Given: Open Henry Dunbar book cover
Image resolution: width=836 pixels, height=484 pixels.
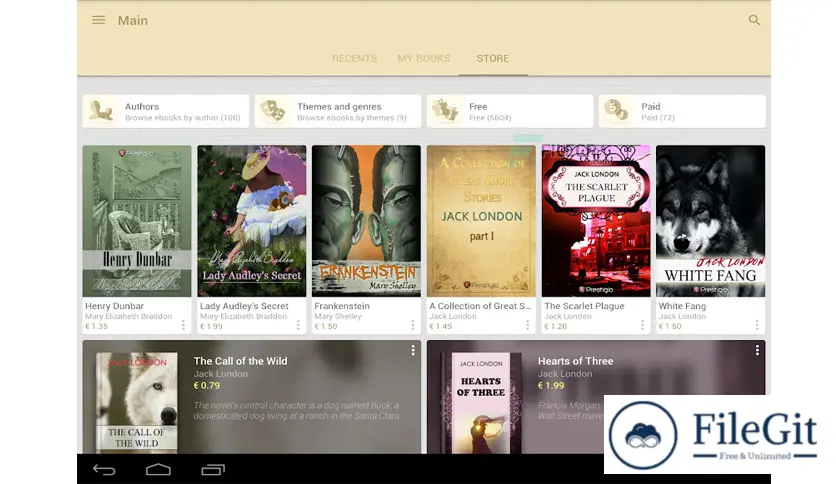Looking at the screenshot, I should click(137, 221).
